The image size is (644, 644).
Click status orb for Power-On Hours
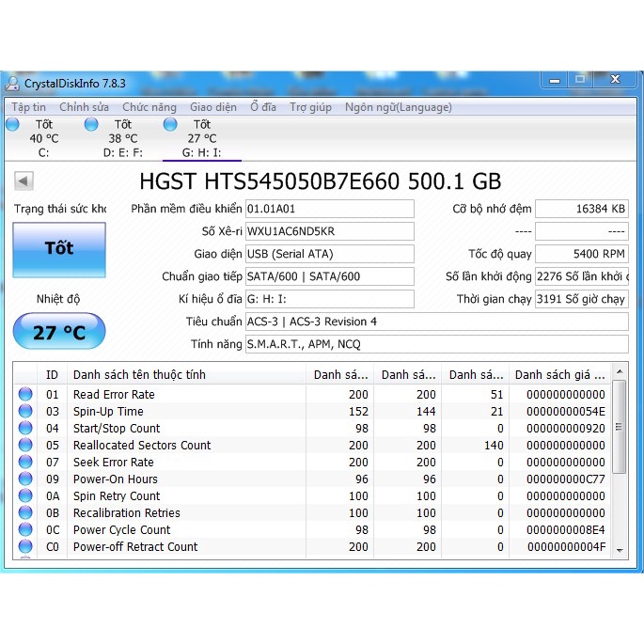pos(25,479)
